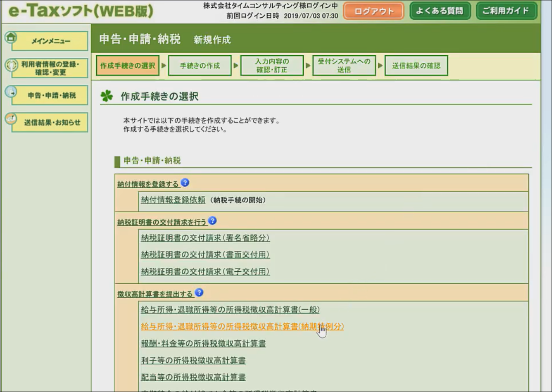Open ご利用ガイド page
This screenshot has height=392, width=552.
[x=507, y=11]
